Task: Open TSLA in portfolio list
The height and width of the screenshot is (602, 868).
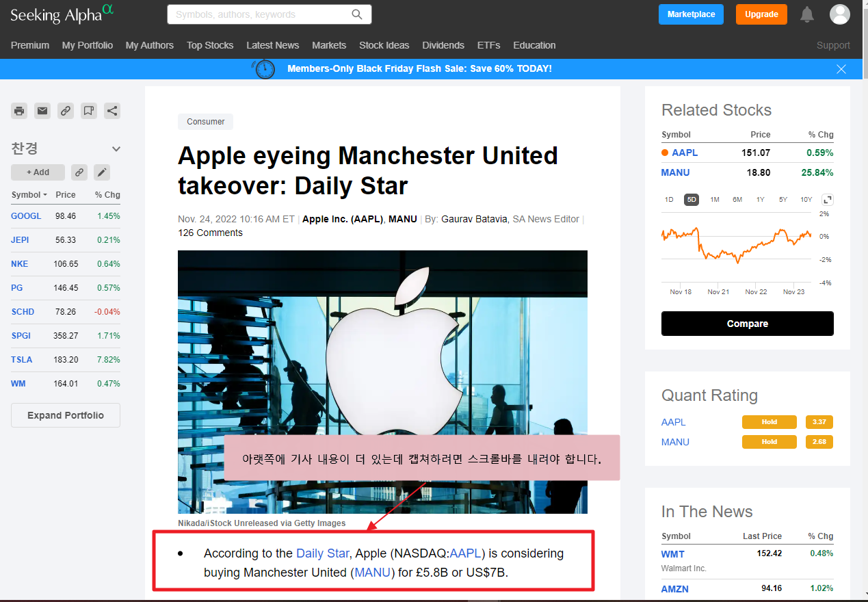Action: pyautogui.click(x=22, y=359)
